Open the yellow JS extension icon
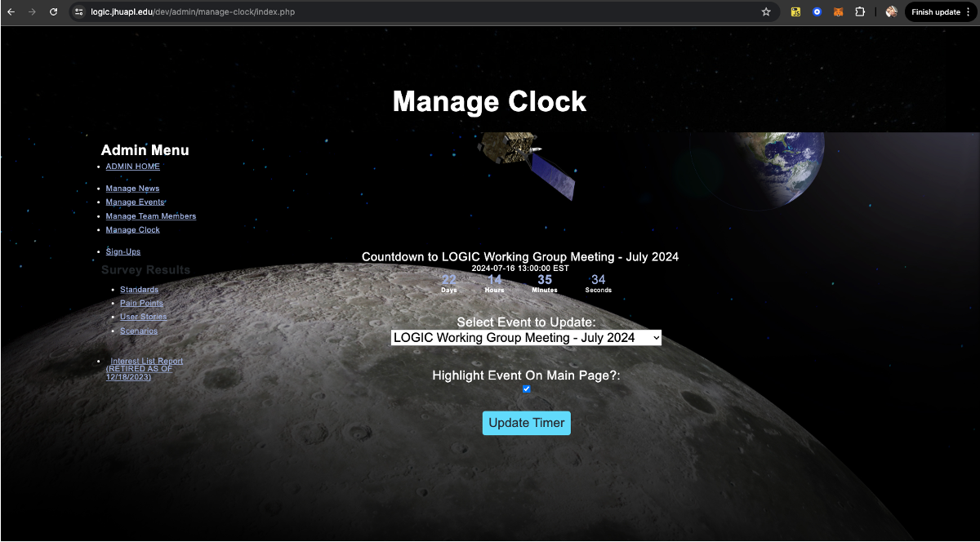This screenshot has height=542, width=980. pos(795,12)
